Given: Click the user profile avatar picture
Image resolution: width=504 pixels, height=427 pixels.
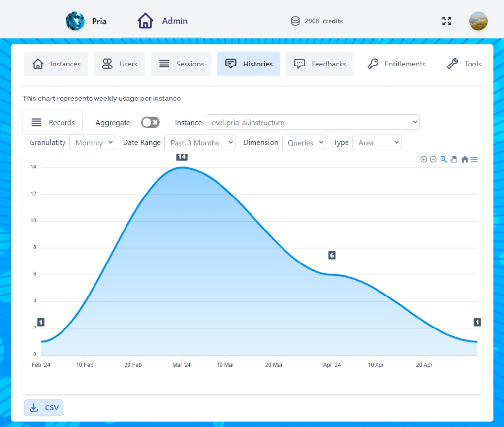Looking at the screenshot, I should point(478,21).
